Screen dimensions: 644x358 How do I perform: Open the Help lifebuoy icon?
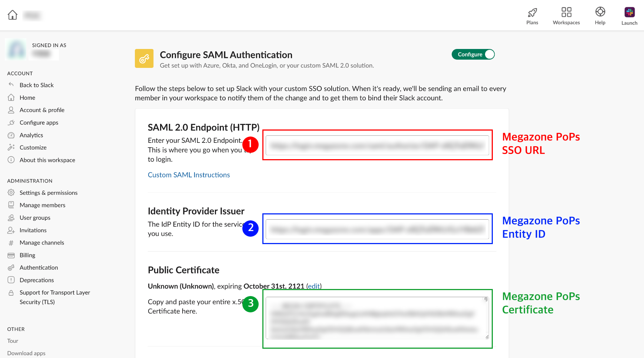(600, 12)
